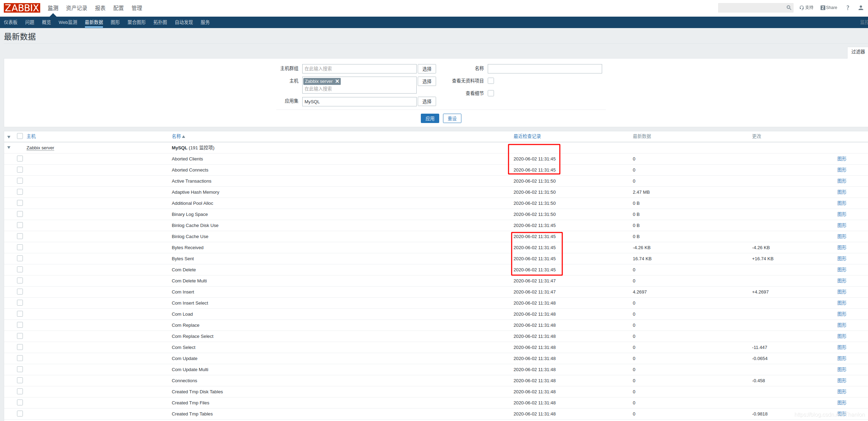Check the Bytes Received row checkbox
The height and width of the screenshot is (421, 868).
[x=20, y=247]
